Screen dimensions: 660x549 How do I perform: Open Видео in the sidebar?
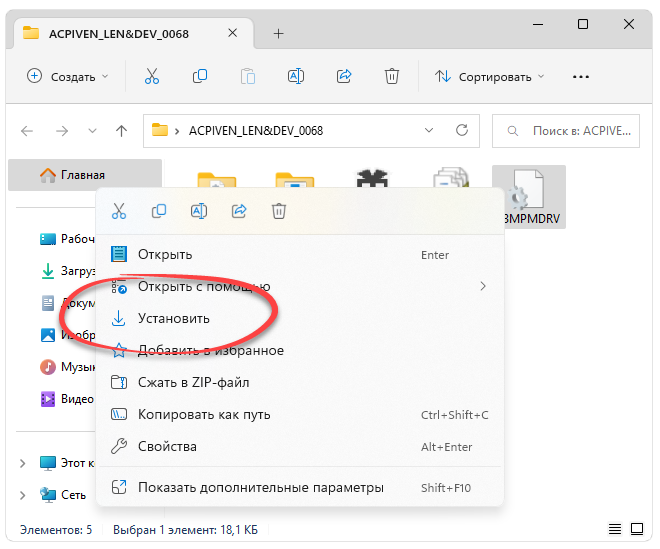click(67, 399)
